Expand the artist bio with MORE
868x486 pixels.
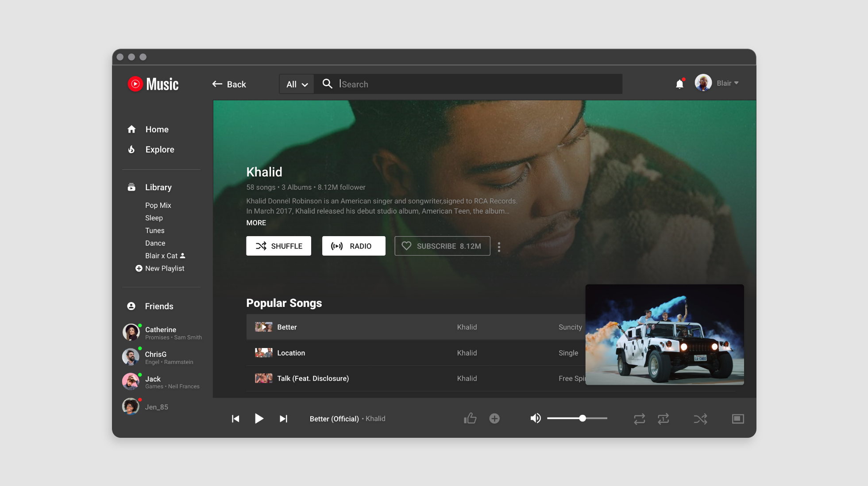[x=256, y=223]
